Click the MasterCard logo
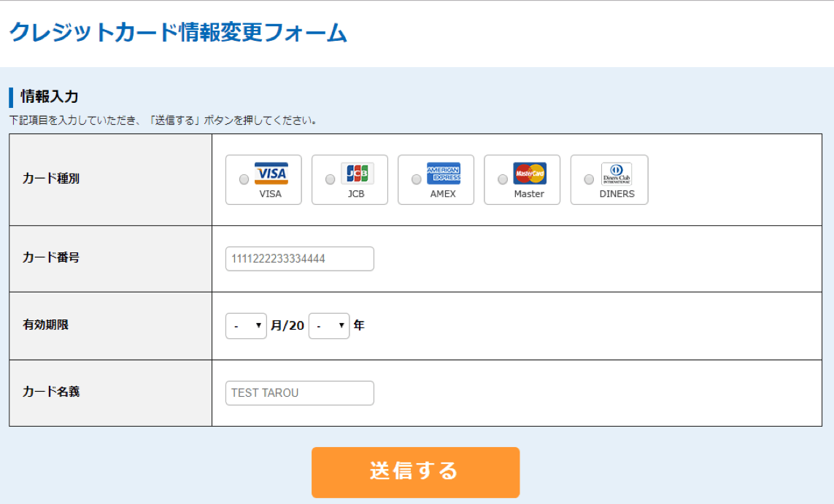Viewport: 834px width, 504px height. 529,174
